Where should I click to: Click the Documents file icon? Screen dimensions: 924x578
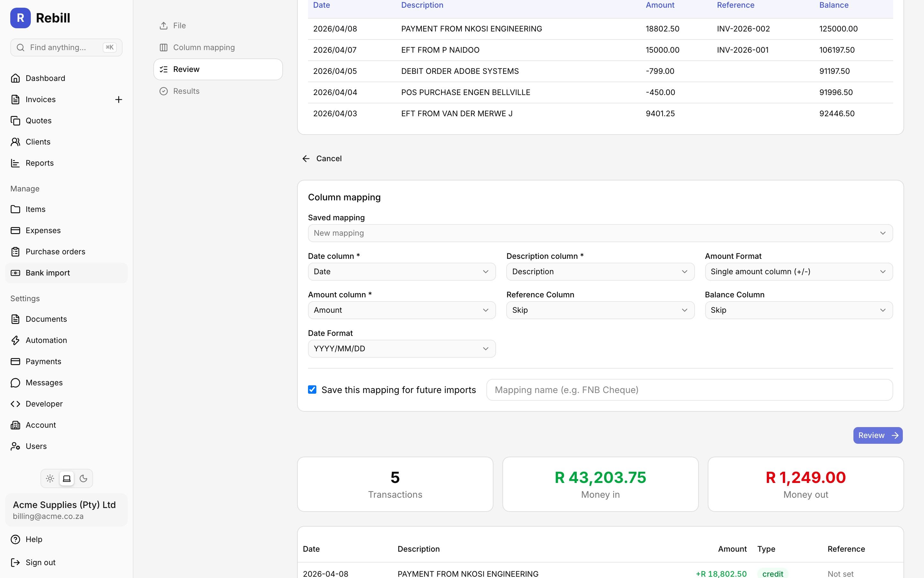[15, 319]
